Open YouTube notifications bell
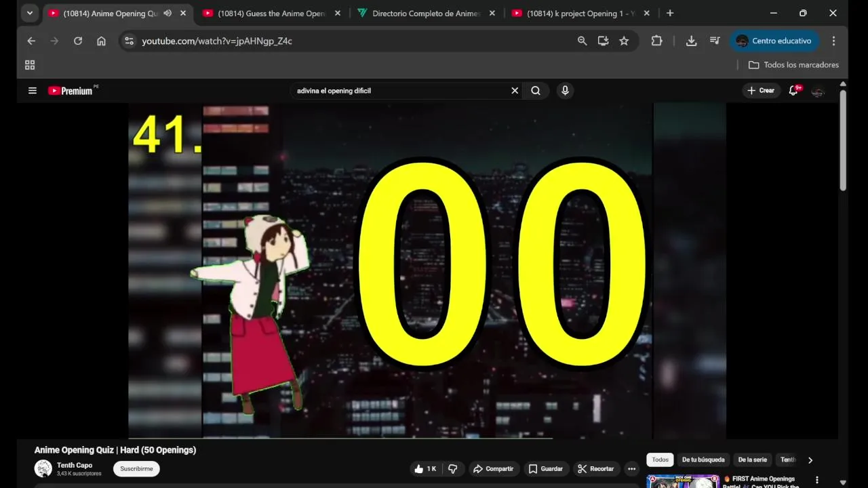 click(793, 90)
